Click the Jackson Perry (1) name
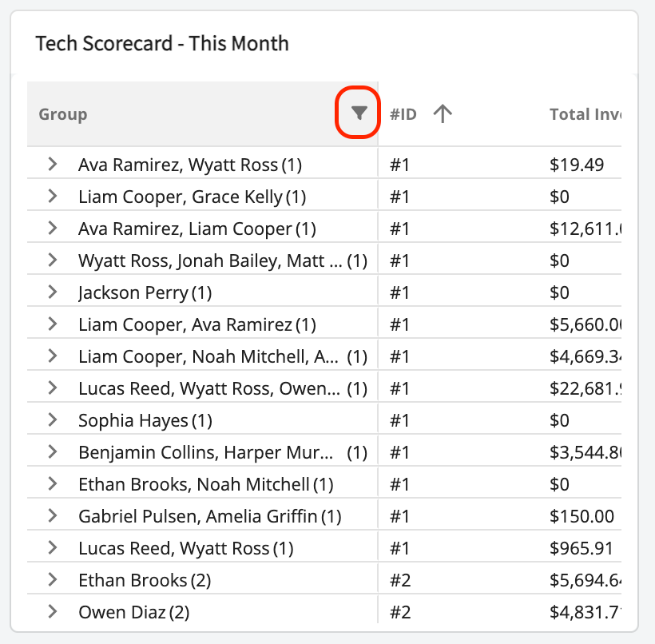 tap(145, 292)
